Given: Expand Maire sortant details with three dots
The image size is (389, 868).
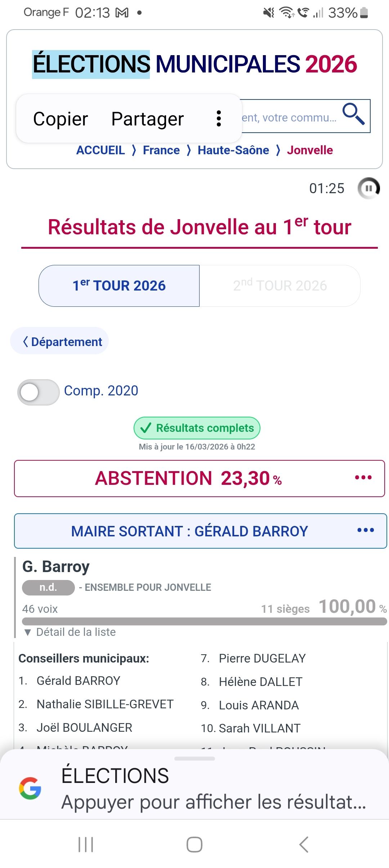Looking at the screenshot, I should click(365, 530).
